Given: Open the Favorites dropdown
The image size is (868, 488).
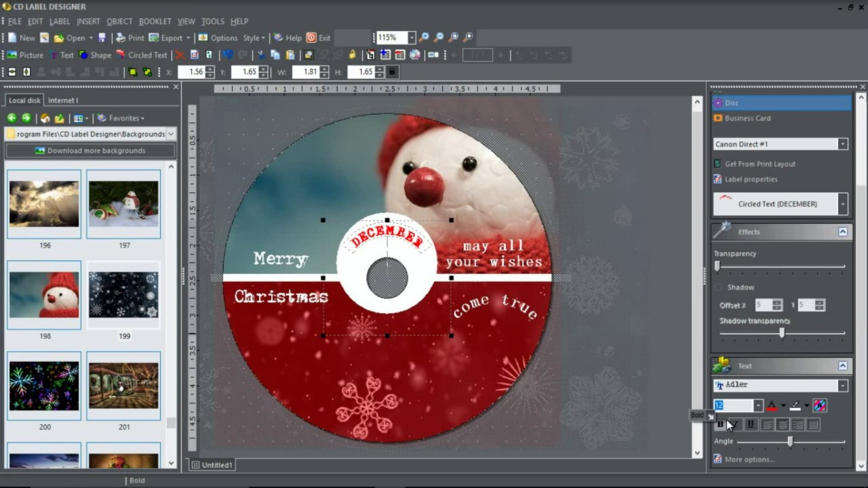Looking at the screenshot, I should click(121, 118).
